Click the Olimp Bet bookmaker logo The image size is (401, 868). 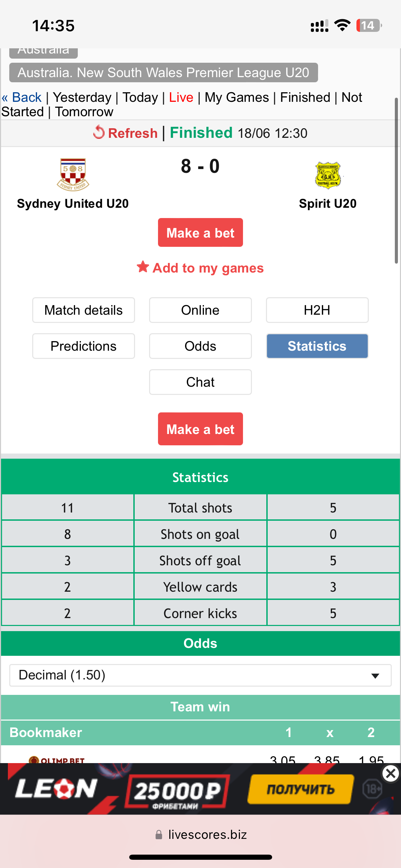(x=57, y=760)
